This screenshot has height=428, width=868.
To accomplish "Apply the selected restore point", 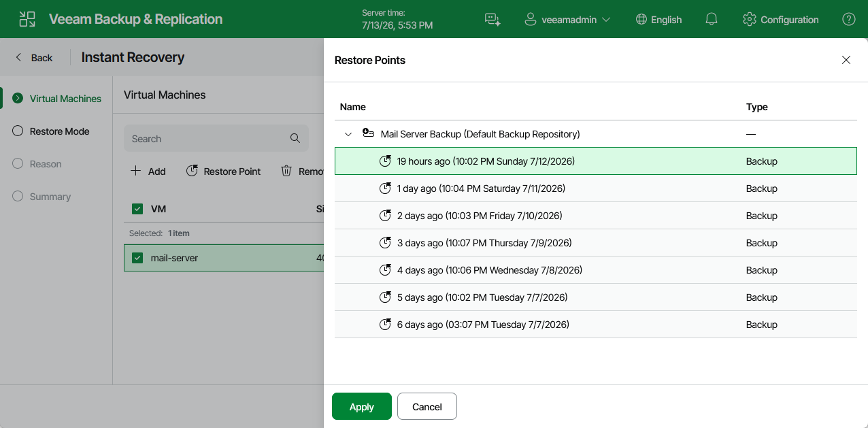I will [362, 406].
